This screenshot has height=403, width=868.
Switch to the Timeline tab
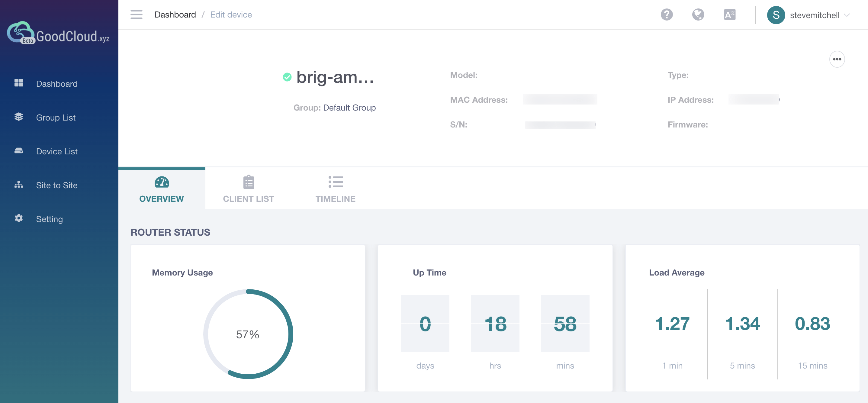(335, 189)
